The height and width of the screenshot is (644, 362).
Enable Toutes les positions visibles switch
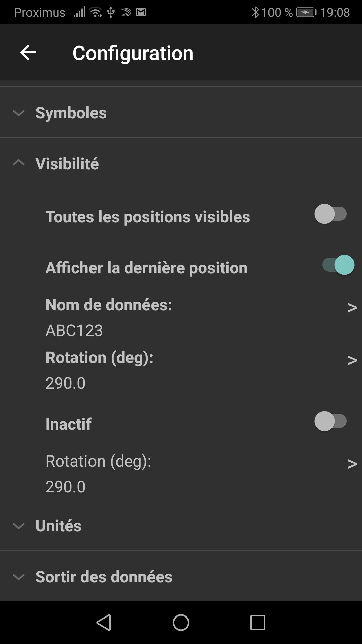(330, 214)
